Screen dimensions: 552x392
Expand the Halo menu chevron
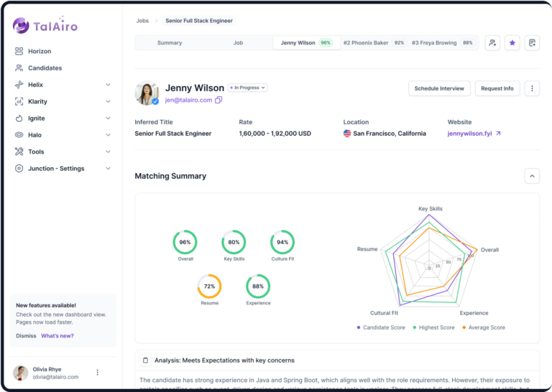tap(108, 135)
